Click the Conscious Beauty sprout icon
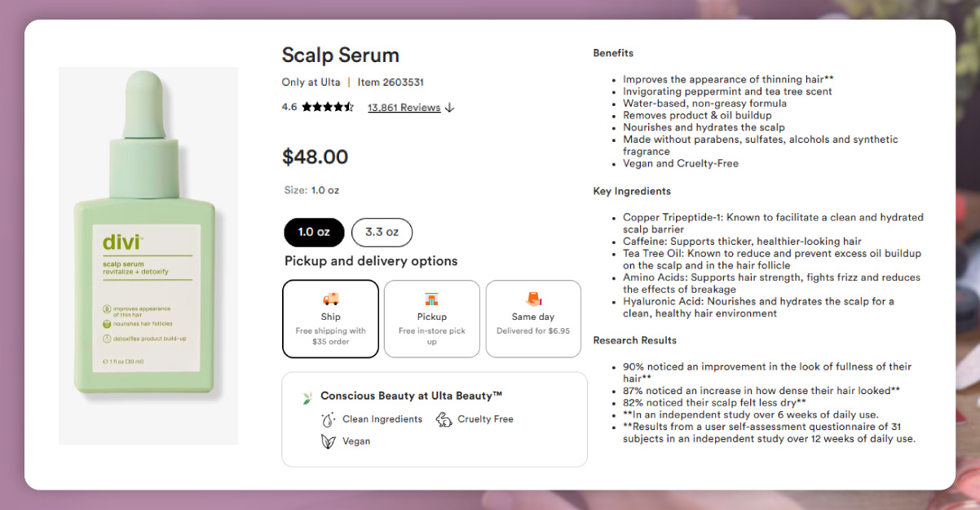Viewport: 980px width, 510px height. coord(307,396)
